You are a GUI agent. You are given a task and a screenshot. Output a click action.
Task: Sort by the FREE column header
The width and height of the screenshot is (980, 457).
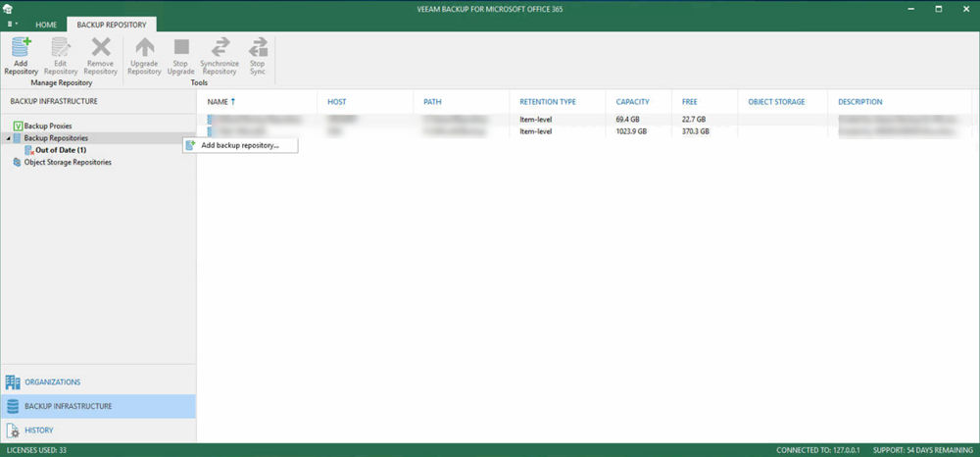click(689, 101)
